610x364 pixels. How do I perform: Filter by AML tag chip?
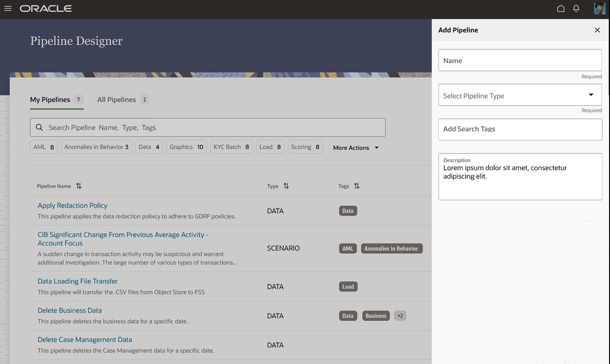pyautogui.click(x=44, y=147)
